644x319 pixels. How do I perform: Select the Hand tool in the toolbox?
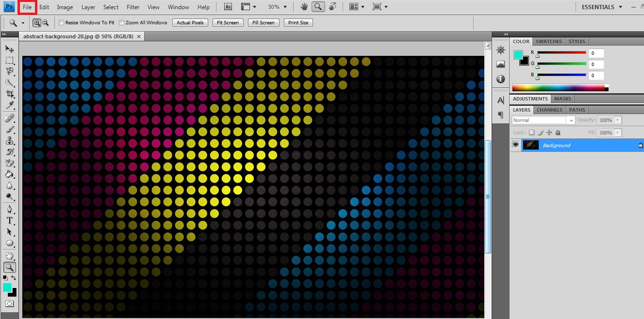coord(10,256)
